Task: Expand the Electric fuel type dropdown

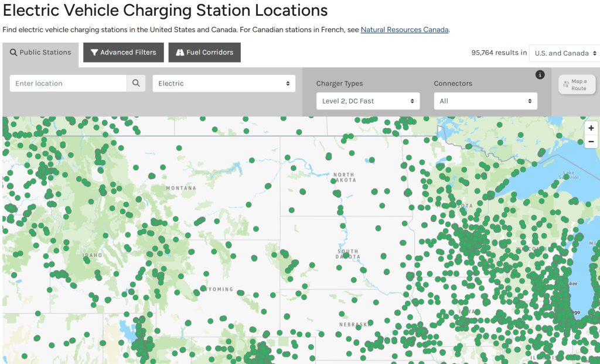Action: point(224,83)
